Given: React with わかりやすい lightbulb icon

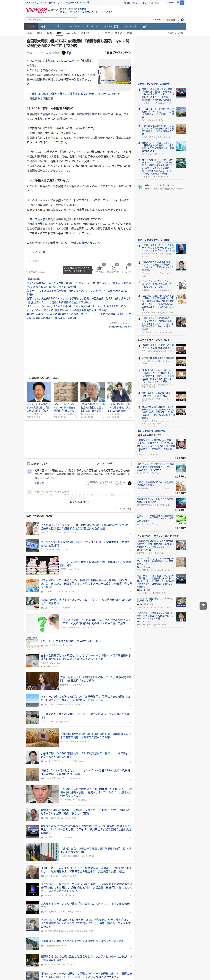Looking at the screenshot, I should (113, 269).
